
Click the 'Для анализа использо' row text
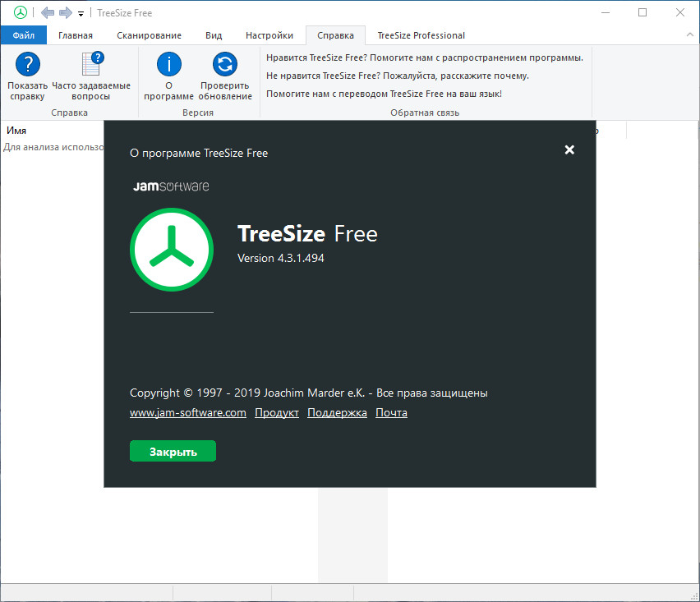(53, 147)
